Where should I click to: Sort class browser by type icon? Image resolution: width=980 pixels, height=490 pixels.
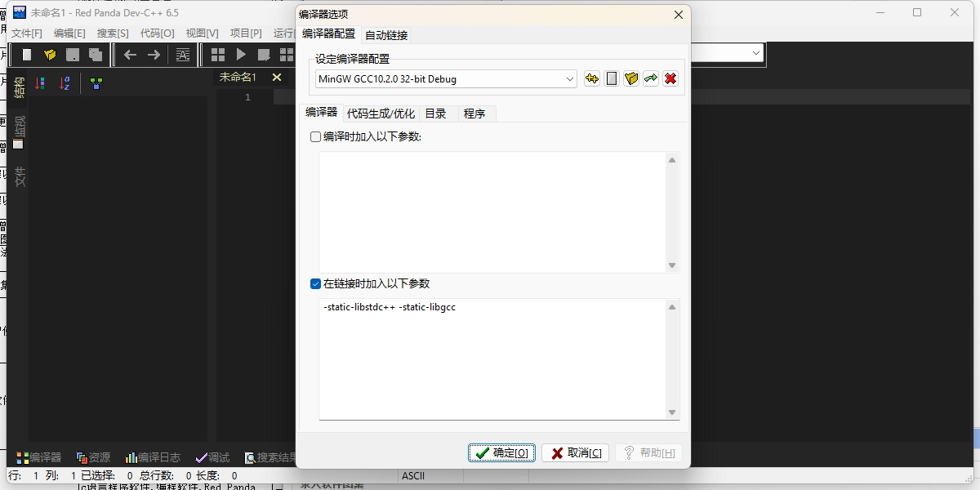(39, 83)
